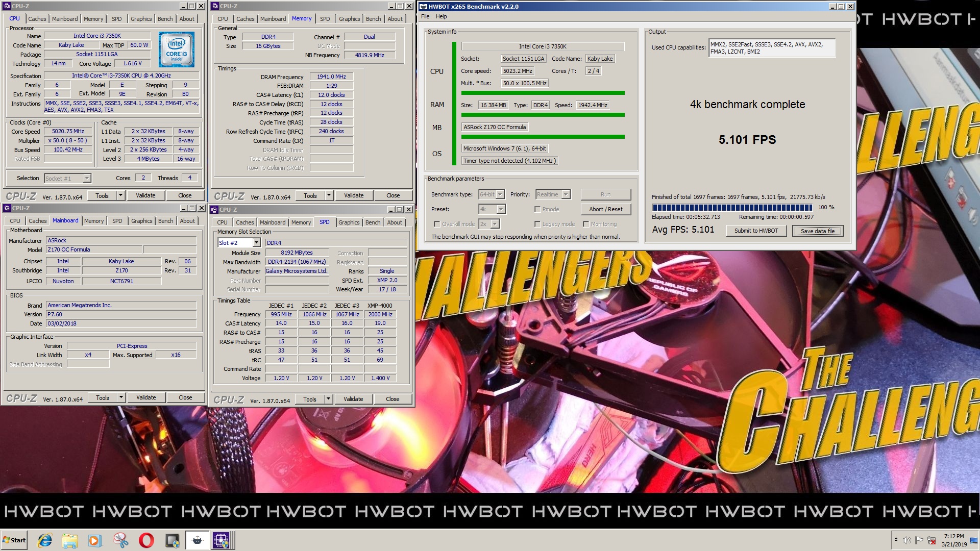
Task: Click the HWBOT x265 Benchmark title bar icon
Action: pos(423,7)
